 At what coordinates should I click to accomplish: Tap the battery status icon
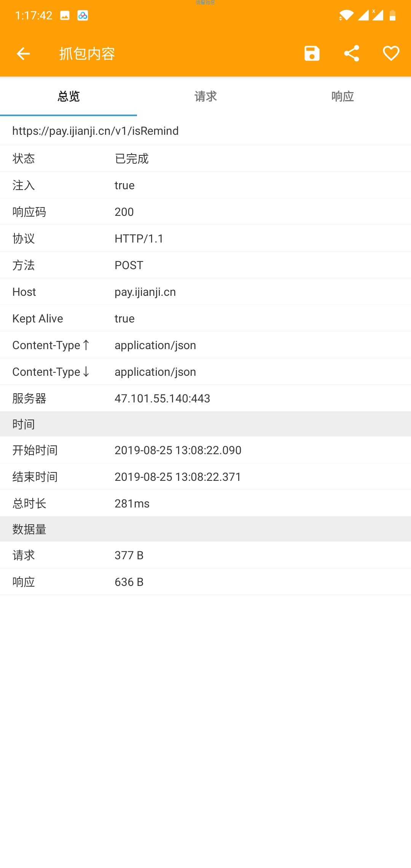tap(392, 15)
